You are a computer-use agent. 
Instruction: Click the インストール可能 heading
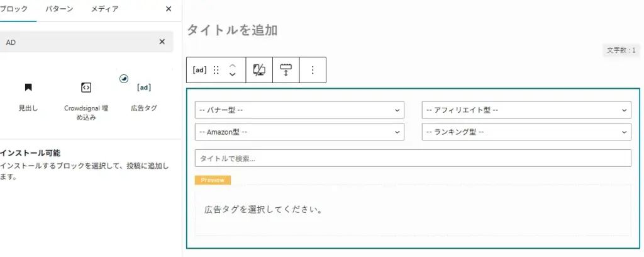tap(30, 153)
